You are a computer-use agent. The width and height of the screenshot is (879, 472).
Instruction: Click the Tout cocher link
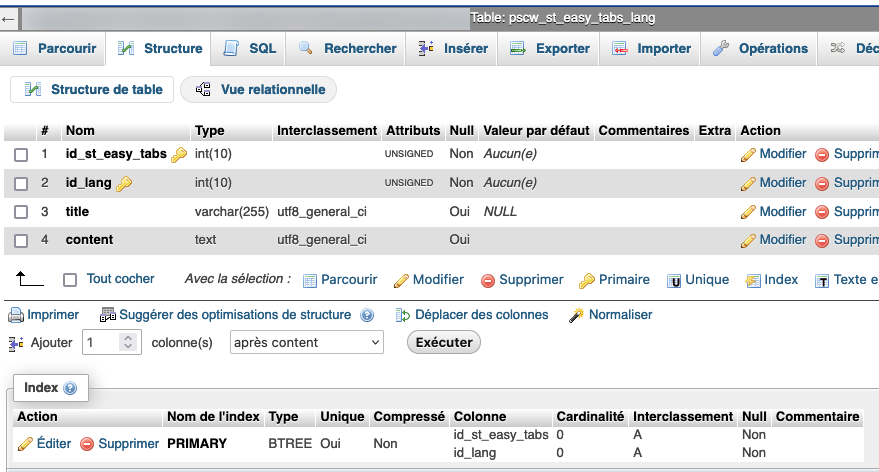120,279
